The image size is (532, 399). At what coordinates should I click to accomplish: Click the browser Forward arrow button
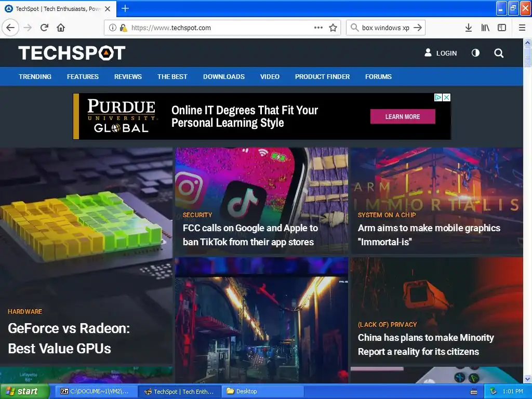(28, 28)
